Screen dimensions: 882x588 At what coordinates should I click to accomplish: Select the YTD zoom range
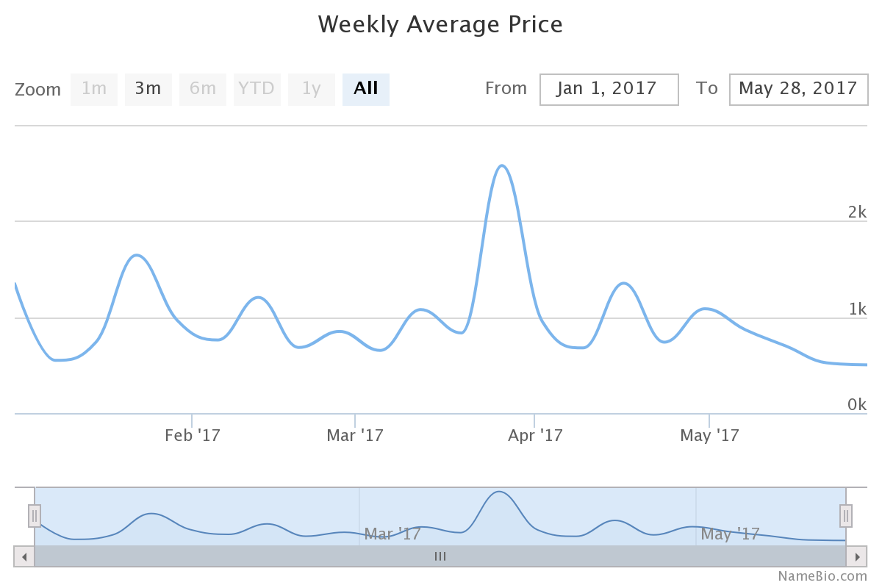(x=257, y=90)
